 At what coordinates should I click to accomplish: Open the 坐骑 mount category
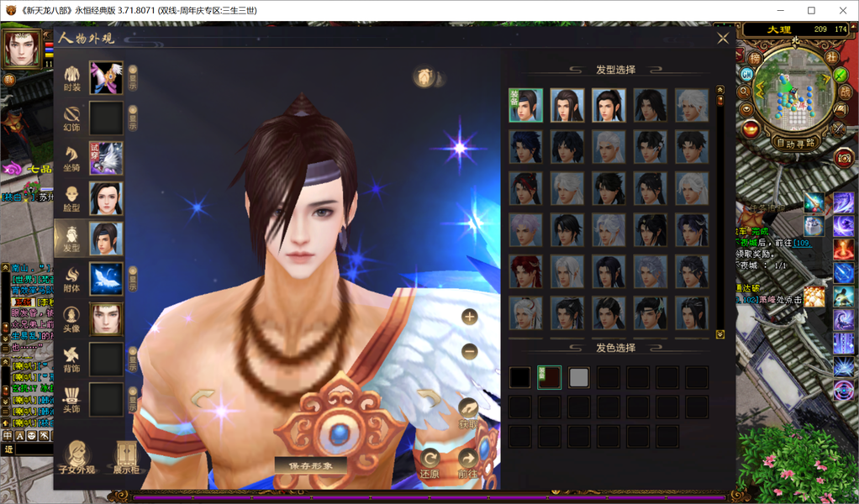(71, 159)
